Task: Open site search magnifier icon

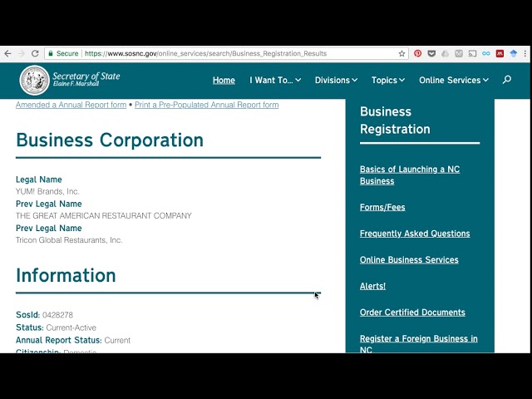Action: [507, 80]
